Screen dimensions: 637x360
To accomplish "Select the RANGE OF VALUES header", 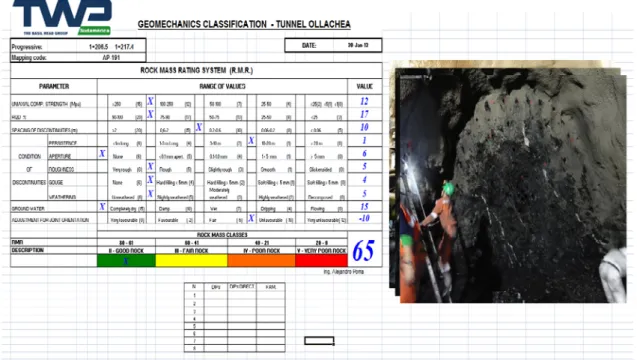I will click(x=222, y=87).
